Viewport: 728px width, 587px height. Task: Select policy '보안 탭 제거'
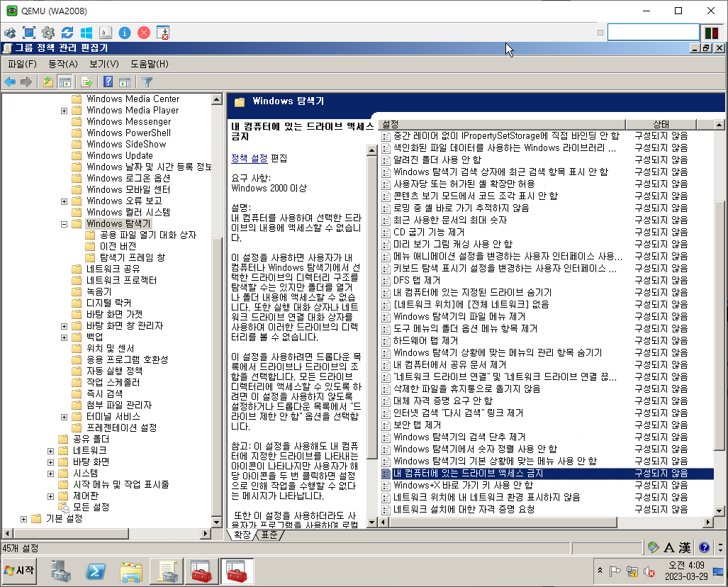pyautogui.click(x=417, y=425)
